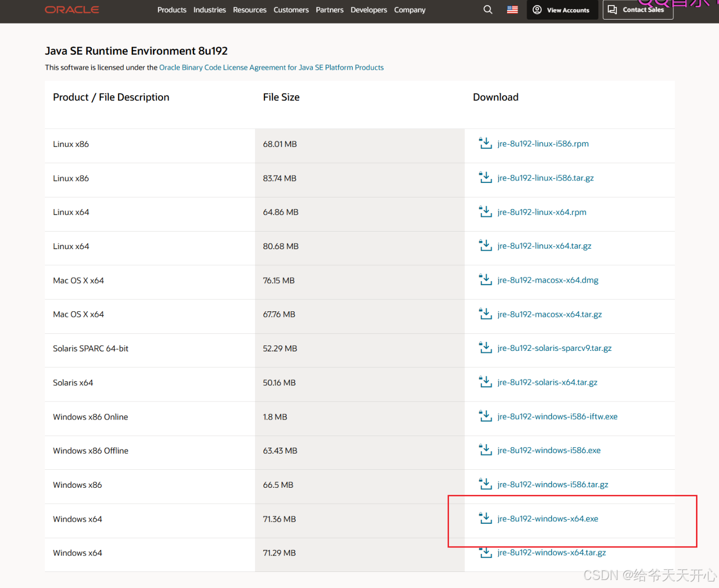Open the Industries menu
The height and width of the screenshot is (588, 719).
209,10
